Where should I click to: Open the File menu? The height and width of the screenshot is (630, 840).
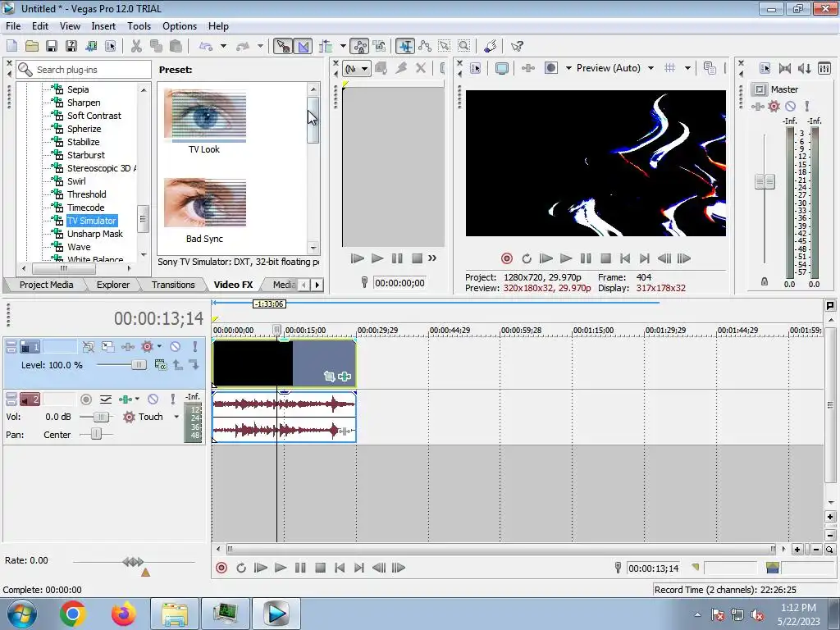(x=13, y=25)
